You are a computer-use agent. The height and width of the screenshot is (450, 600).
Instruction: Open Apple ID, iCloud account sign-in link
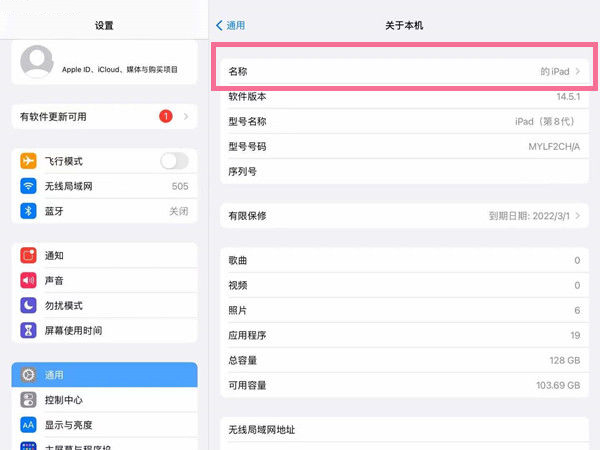[120, 69]
